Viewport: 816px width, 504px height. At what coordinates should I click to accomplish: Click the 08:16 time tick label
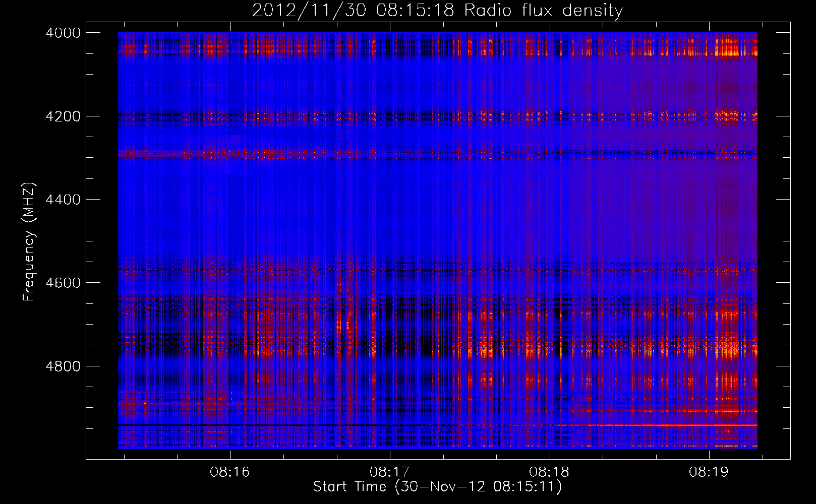pos(230,472)
